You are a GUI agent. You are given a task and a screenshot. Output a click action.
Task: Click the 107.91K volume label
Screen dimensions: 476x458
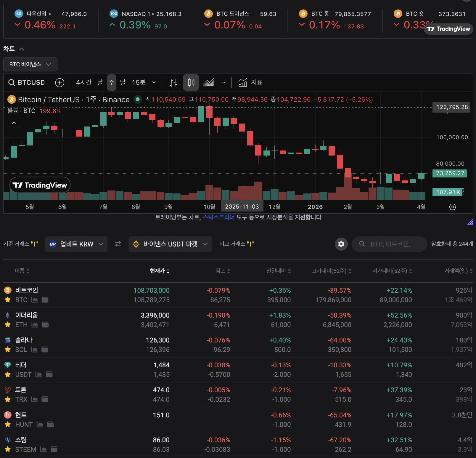pos(448,192)
